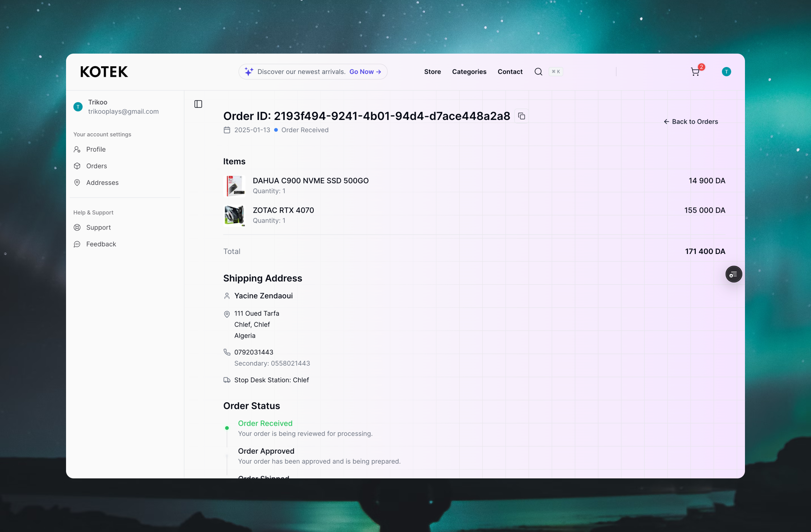The height and width of the screenshot is (532, 811).
Task: Click Stop Desk Station: Chlef text
Action: point(272,380)
